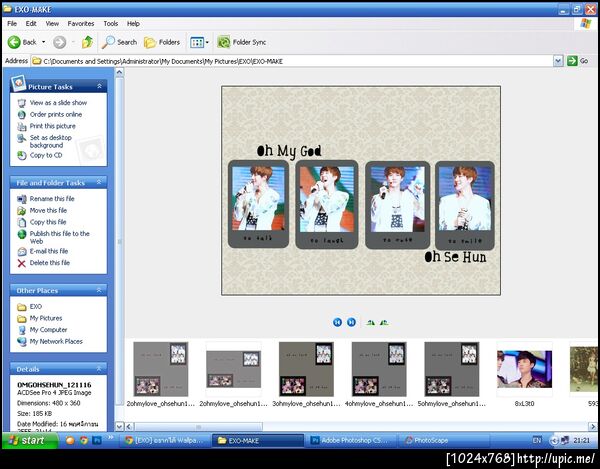Expand hidden system tray icons
The width and height of the screenshot is (600, 469).
tap(554, 441)
